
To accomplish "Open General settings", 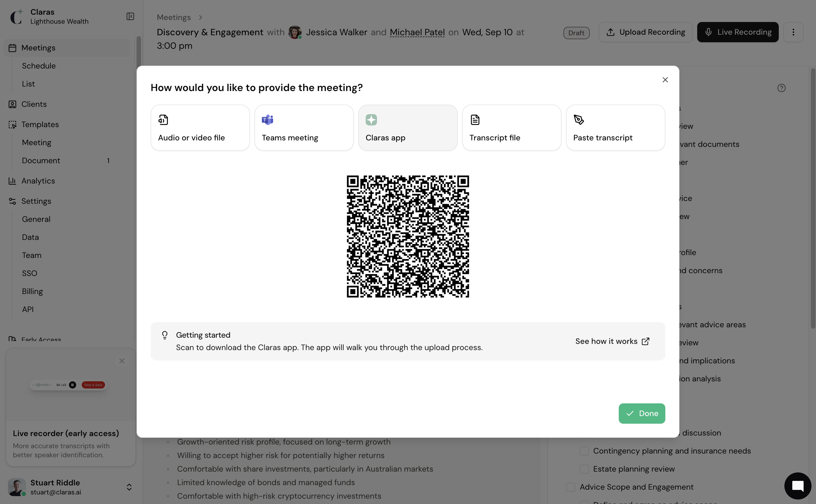I will pos(36,219).
